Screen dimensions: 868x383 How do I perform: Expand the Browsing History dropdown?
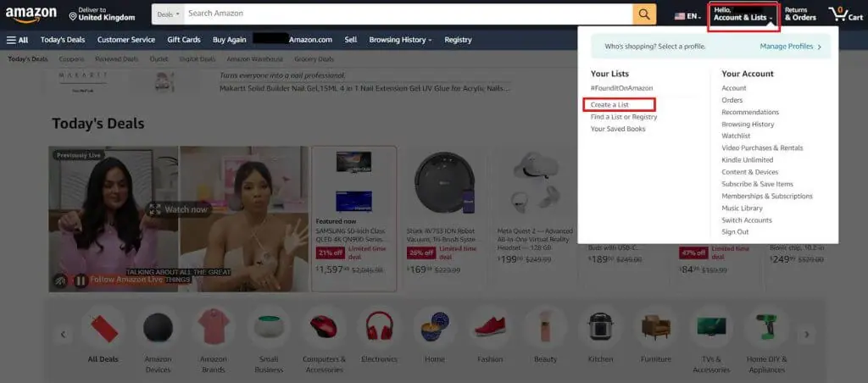(x=401, y=40)
